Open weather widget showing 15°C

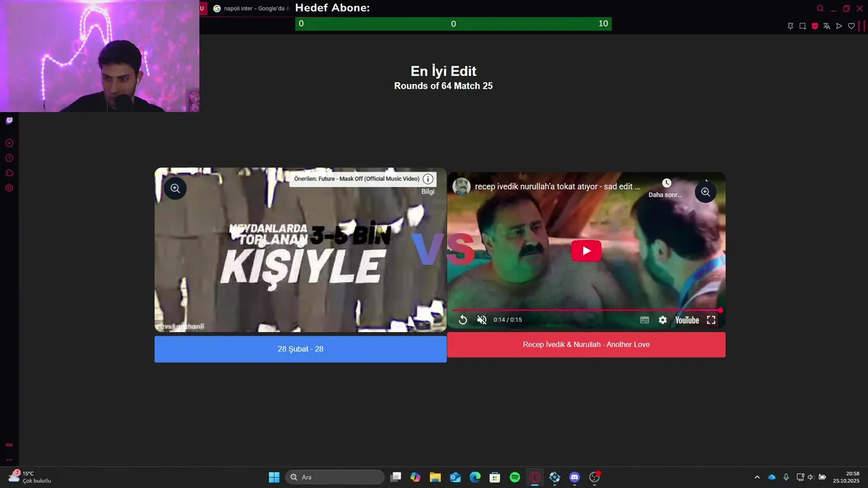[x=30, y=477]
